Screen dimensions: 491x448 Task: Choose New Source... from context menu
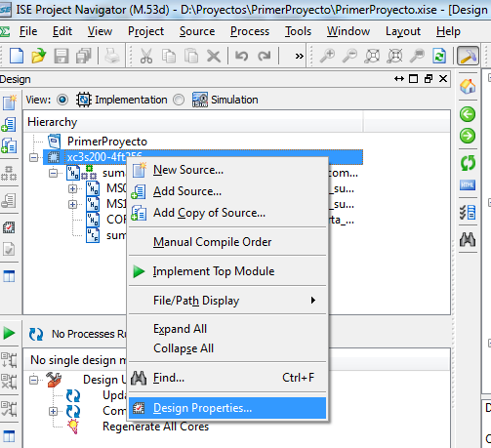[227, 170]
